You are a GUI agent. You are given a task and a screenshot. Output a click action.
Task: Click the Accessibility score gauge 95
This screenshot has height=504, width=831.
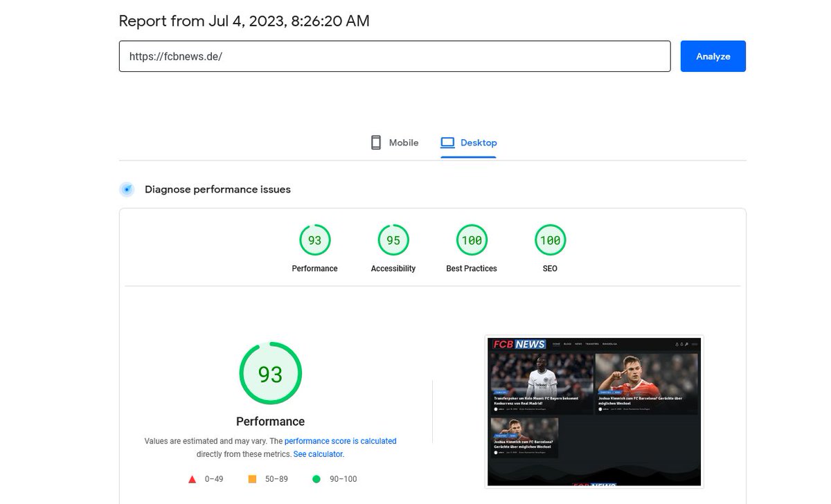pos(393,240)
